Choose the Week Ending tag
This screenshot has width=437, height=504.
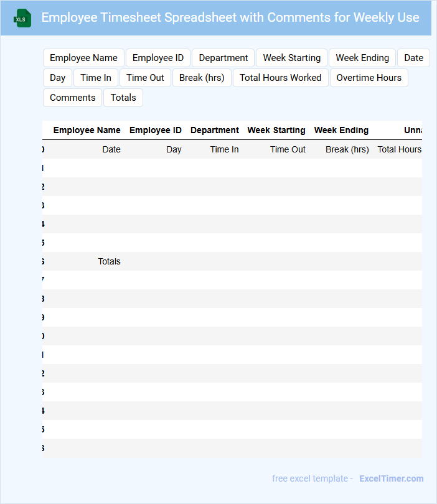[x=362, y=58]
